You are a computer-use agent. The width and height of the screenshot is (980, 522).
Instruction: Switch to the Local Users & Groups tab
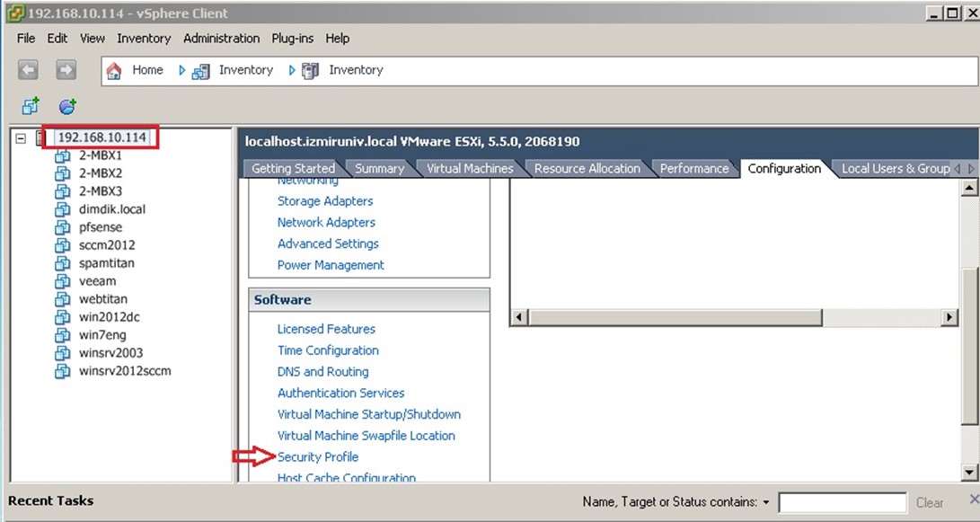point(895,169)
